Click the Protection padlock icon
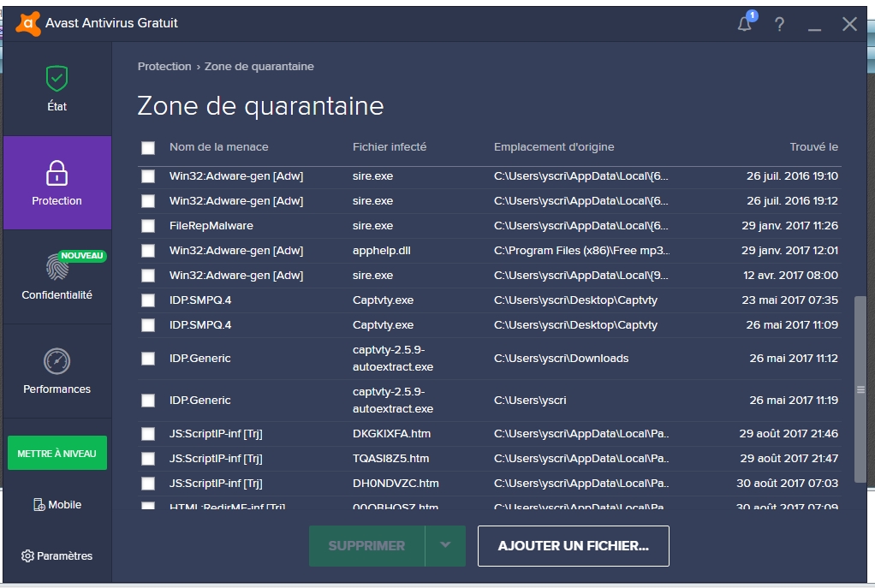 coord(57,173)
